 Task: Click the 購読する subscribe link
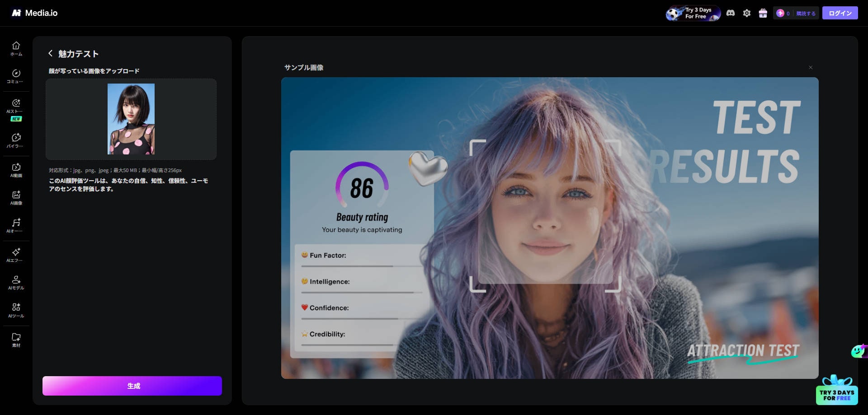tap(806, 14)
